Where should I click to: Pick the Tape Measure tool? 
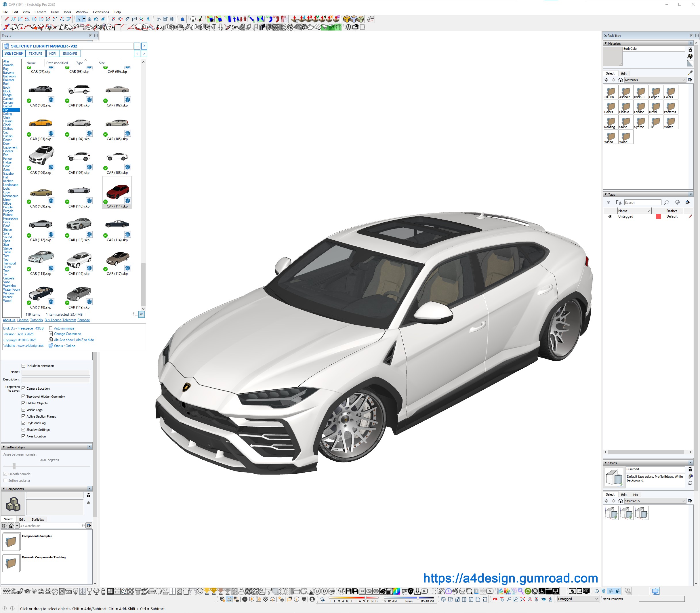tap(113, 19)
